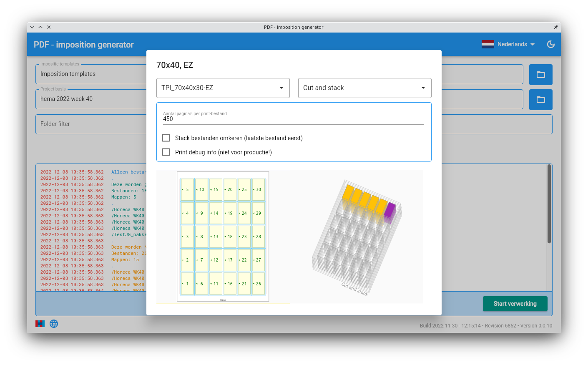The width and height of the screenshot is (588, 365).
Task: Click the Dutch flag icon
Action: click(487, 44)
